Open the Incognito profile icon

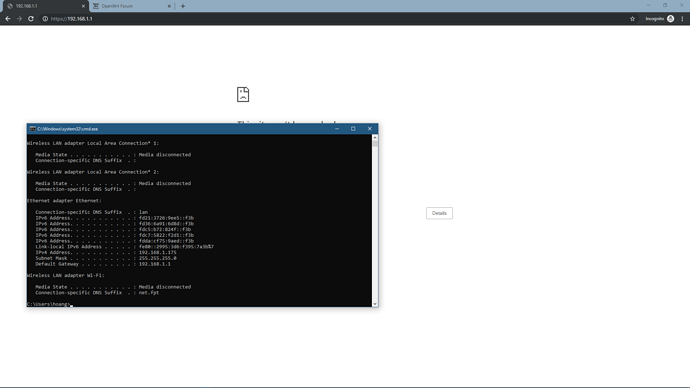(x=670, y=18)
